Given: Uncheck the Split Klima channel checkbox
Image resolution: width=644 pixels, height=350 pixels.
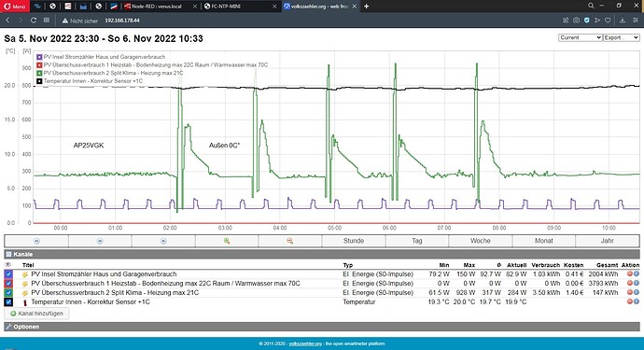Looking at the screenshot, I should pyautogui.click(x=8, y=292).
